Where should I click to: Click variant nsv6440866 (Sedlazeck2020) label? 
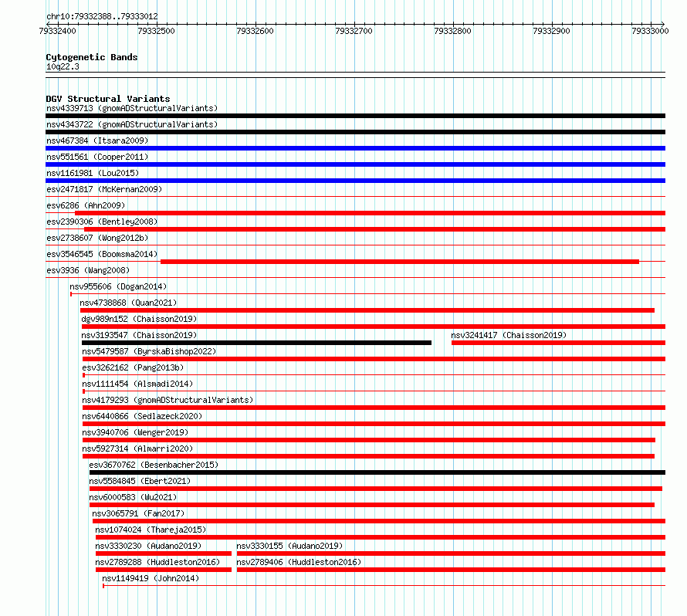(142, 416)
